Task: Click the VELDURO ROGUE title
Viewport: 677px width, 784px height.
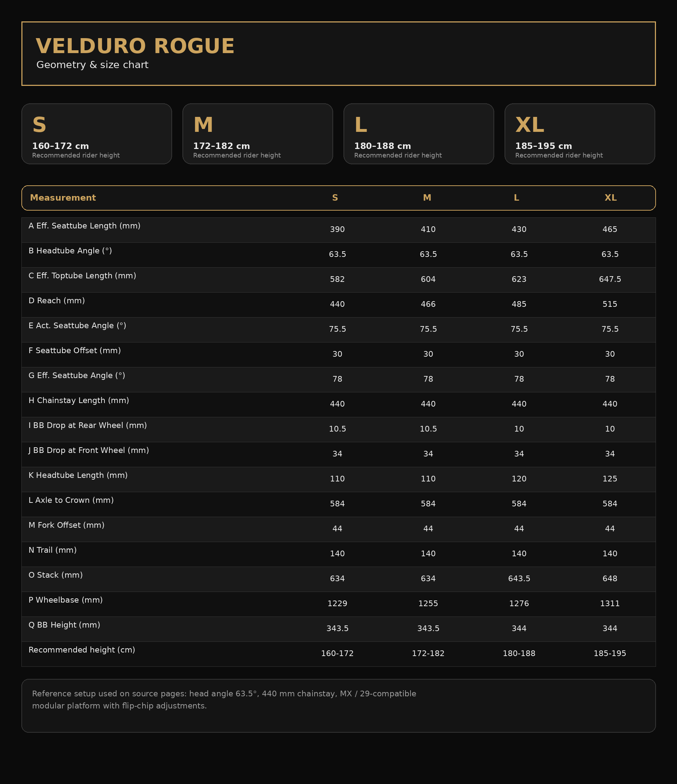Action: tap(135, 46)
